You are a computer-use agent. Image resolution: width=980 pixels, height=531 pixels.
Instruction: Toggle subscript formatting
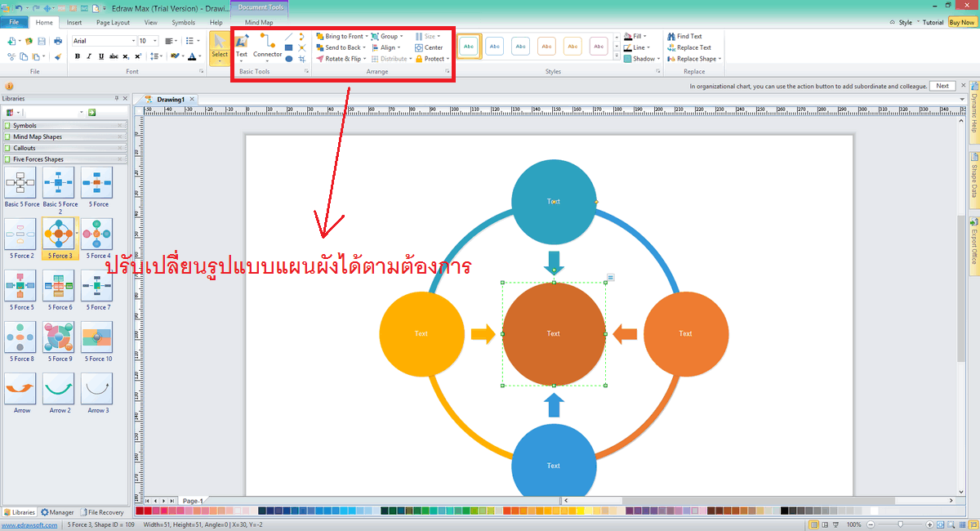pos(126,56)
